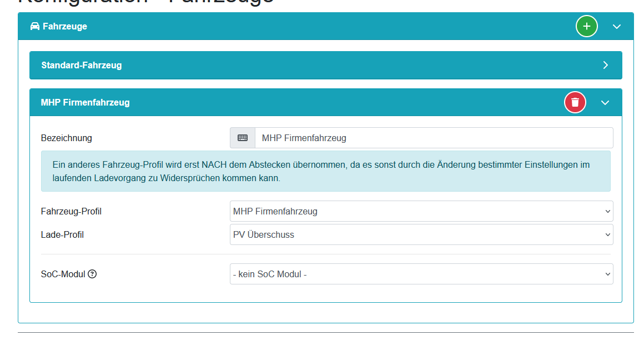Click the SoC-Modul label

tap(63, 274)
